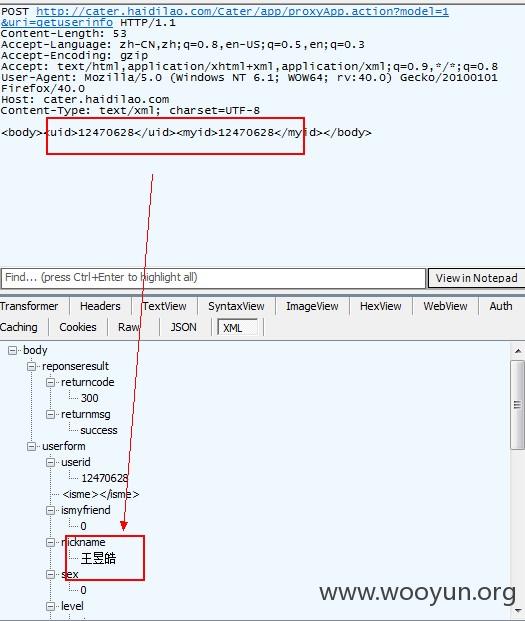Select the success value under returnmsg
This screenshot has height=621, width=525.
click(99, 430)
